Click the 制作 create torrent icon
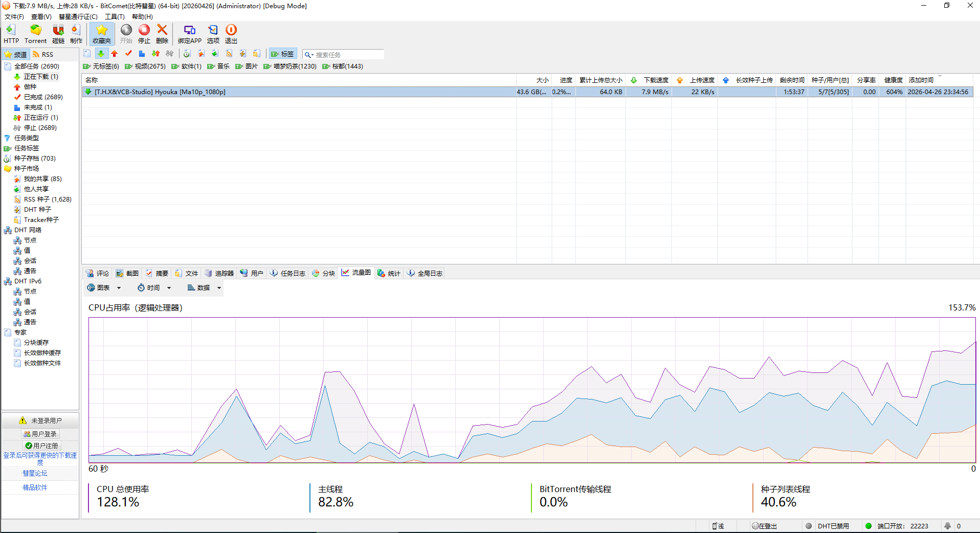 76,34
